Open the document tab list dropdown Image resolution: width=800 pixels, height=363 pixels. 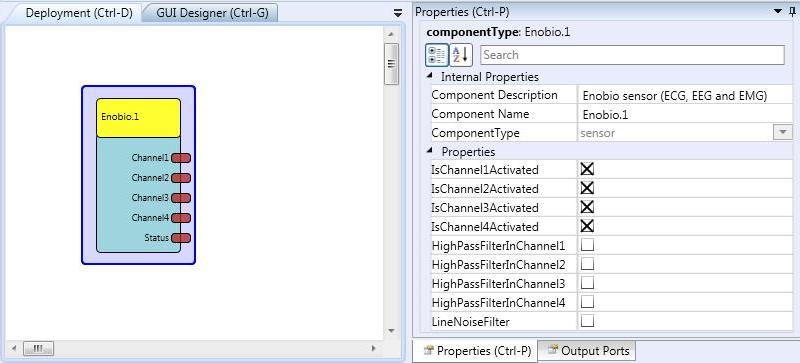(x=398, y=14)
